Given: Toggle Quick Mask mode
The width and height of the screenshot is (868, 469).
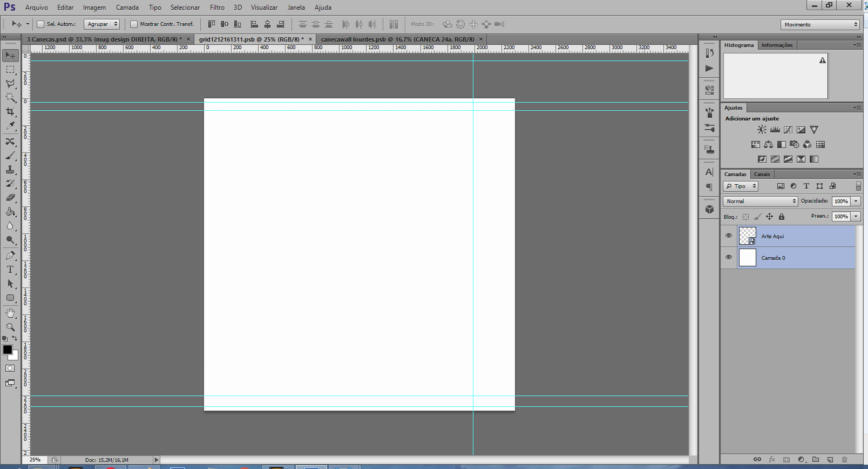Looking at the screenshot, I should [x=10, y=368].
